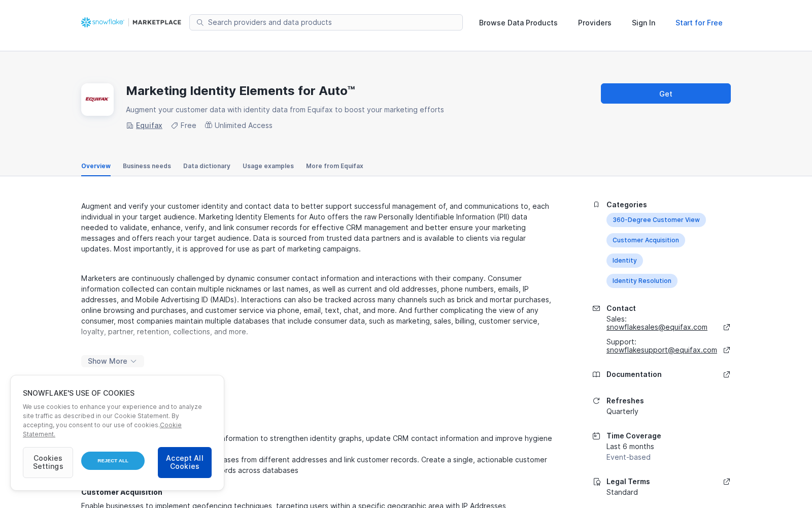The height and width of the screenshot is (508, 812).
Task: Click the price tag icon beside Free
Action: coord(175,125)
